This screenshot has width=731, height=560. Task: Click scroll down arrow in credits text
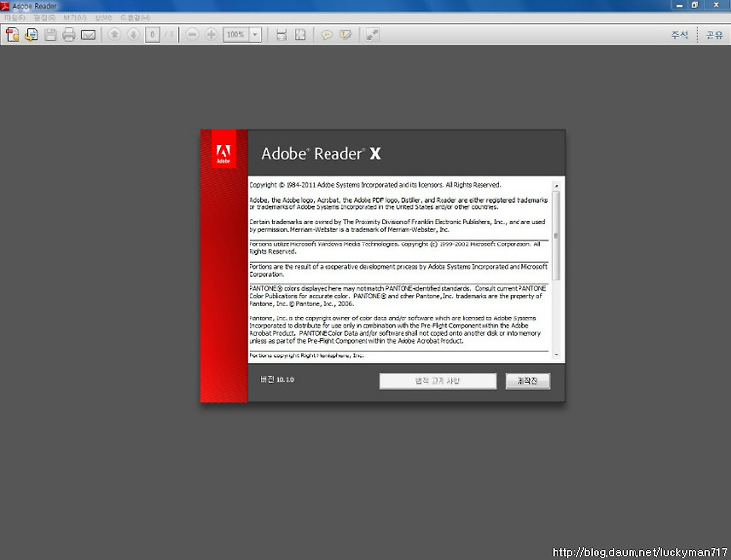click(556, 355)
